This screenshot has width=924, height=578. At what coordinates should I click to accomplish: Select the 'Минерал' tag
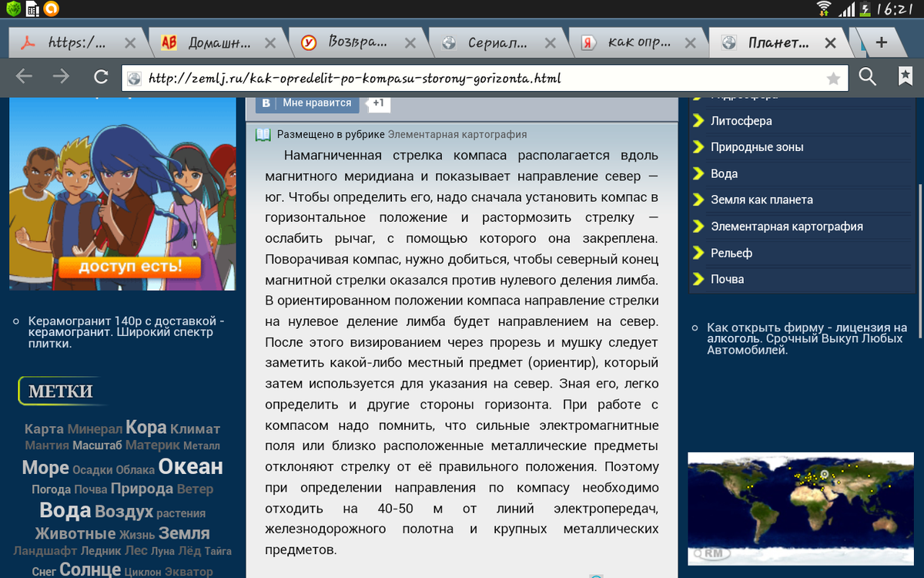coord(95,428)
